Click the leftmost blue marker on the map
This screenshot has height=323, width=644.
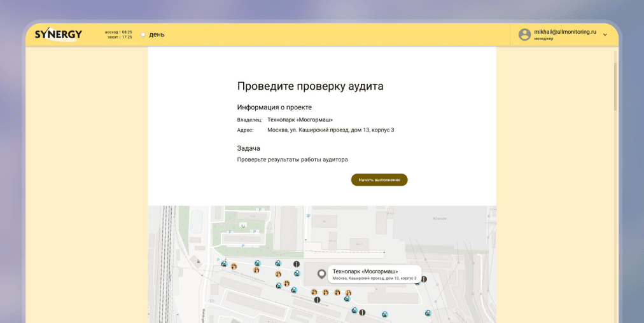pyautogui.click(x=224, y=264)
